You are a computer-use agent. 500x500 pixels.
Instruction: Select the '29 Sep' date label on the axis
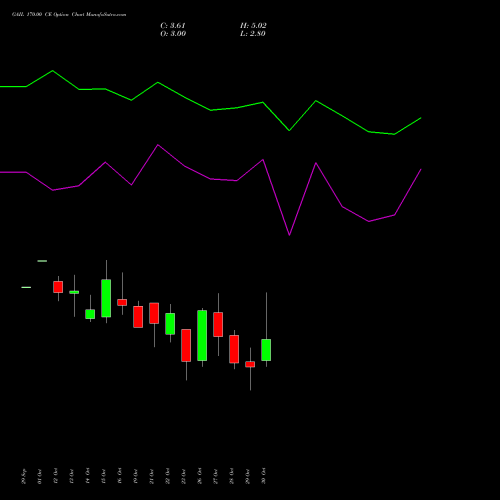24,476
